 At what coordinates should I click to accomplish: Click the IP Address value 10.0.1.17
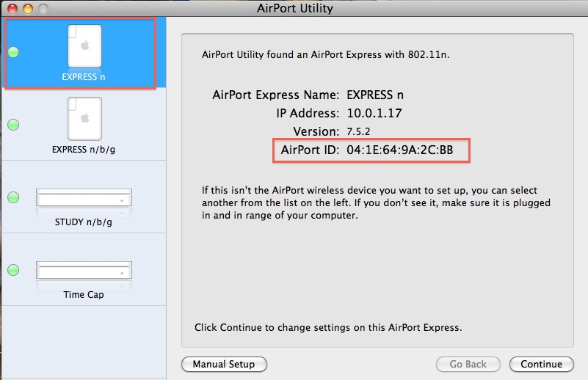click(374, 113)
